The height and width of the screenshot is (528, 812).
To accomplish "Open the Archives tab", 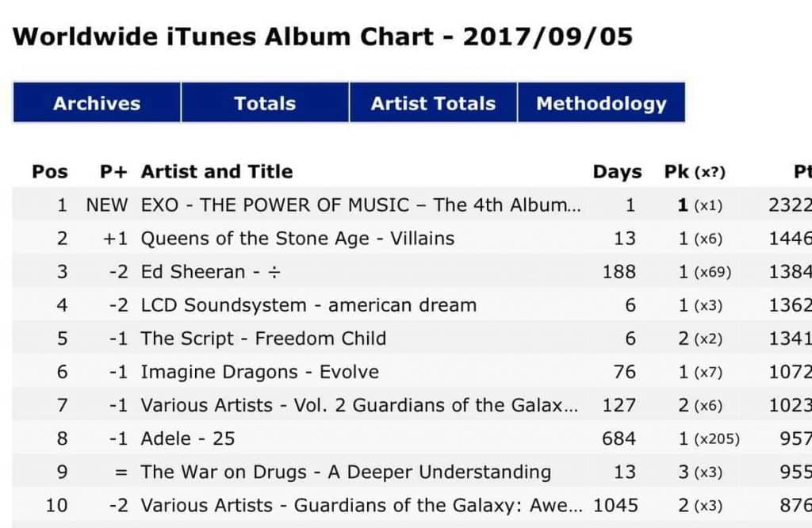I will 96,104.
